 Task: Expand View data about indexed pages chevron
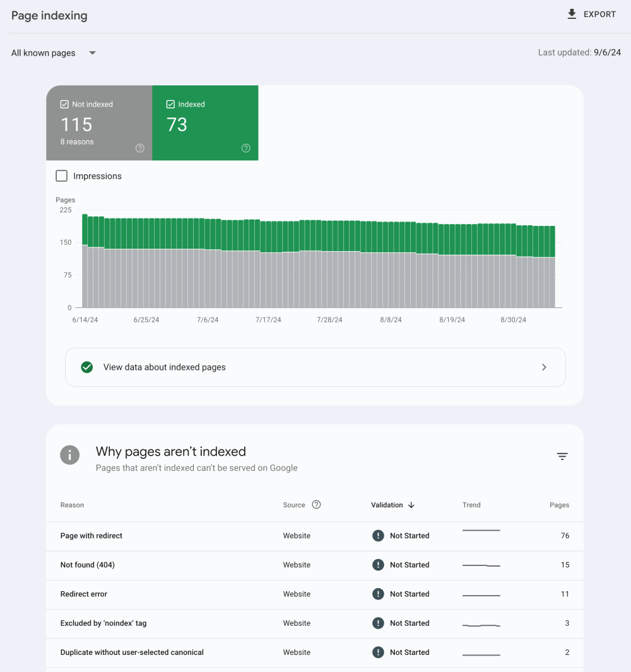pos(544,367)
